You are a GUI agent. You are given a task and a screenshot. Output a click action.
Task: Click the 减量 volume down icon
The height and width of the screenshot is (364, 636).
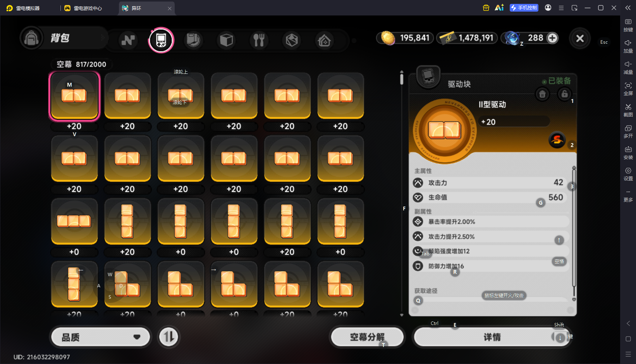pyautogui.click(x=628, y=67)
